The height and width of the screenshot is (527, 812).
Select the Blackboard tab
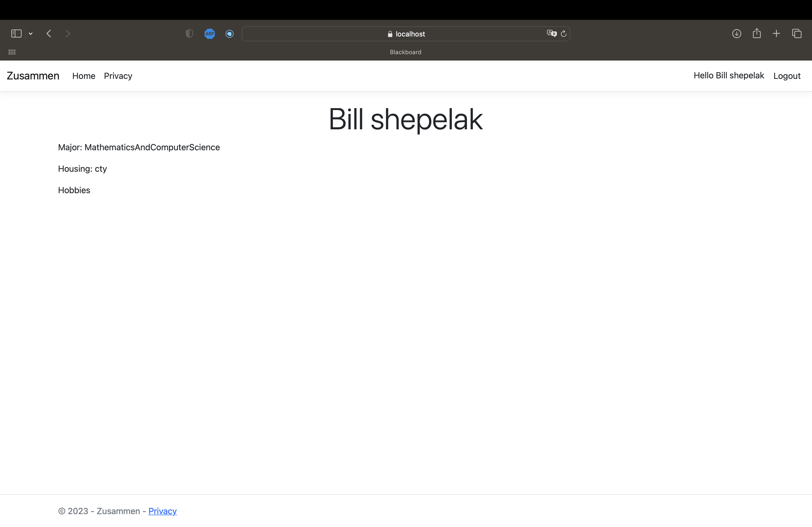[405, 52]
